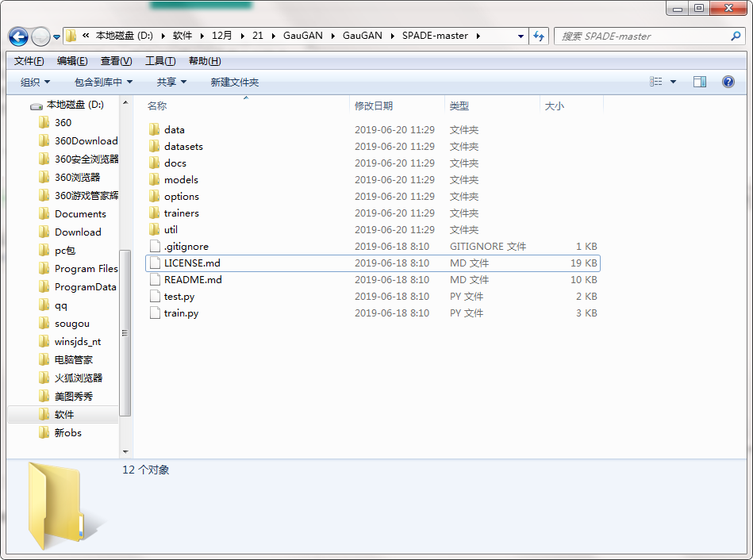Open address bar history dropdown arrow
This screenshot has width=753, height=560.
point(521,36)
